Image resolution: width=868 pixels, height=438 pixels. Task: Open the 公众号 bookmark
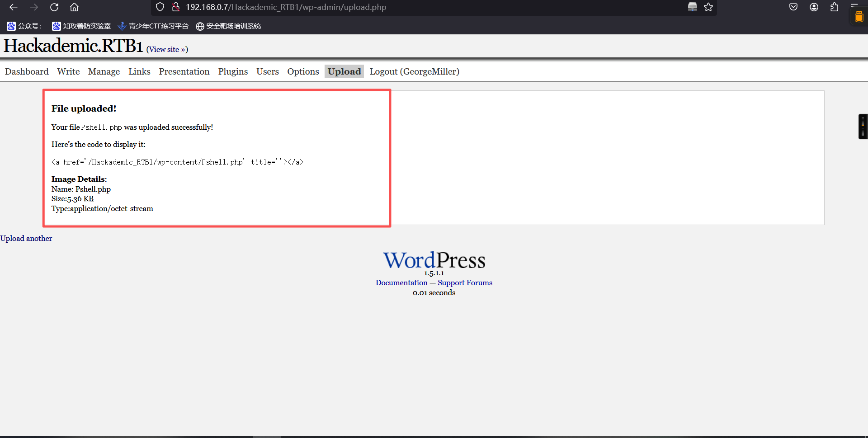coord(24,26)
